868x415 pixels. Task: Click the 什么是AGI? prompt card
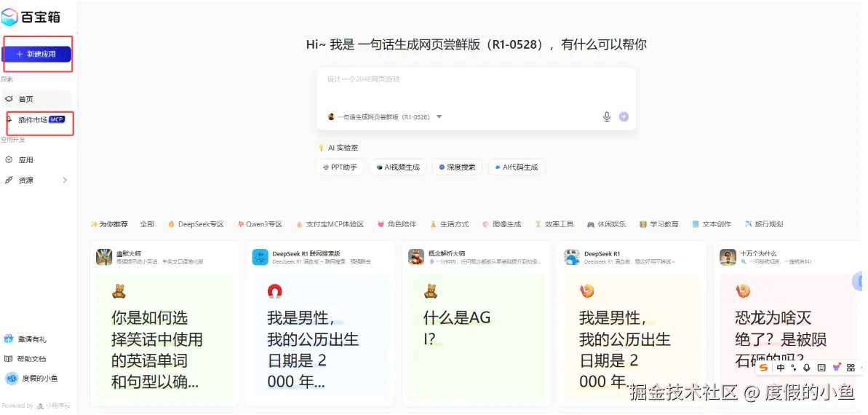click(476, 336)
